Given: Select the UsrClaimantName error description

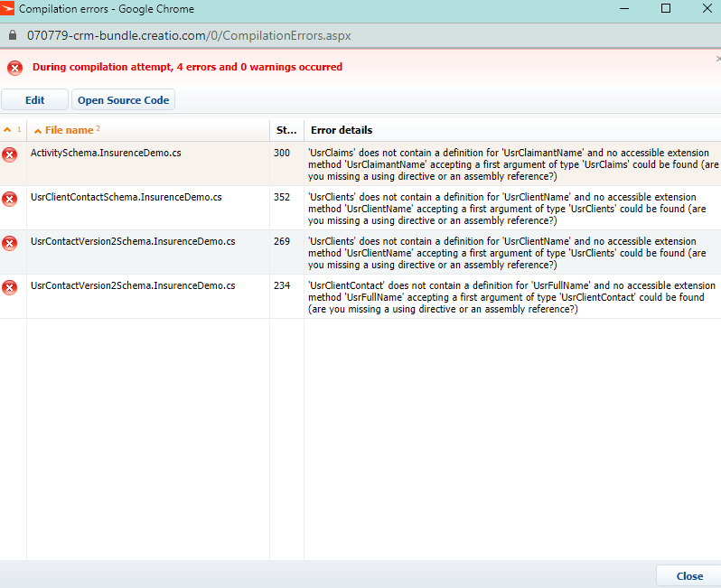Looking at the screenshot, I should coord(513,164).
